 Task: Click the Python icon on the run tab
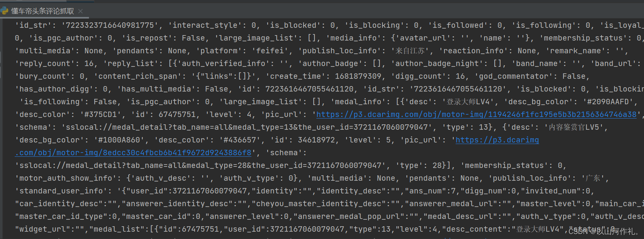click(5, 11)
